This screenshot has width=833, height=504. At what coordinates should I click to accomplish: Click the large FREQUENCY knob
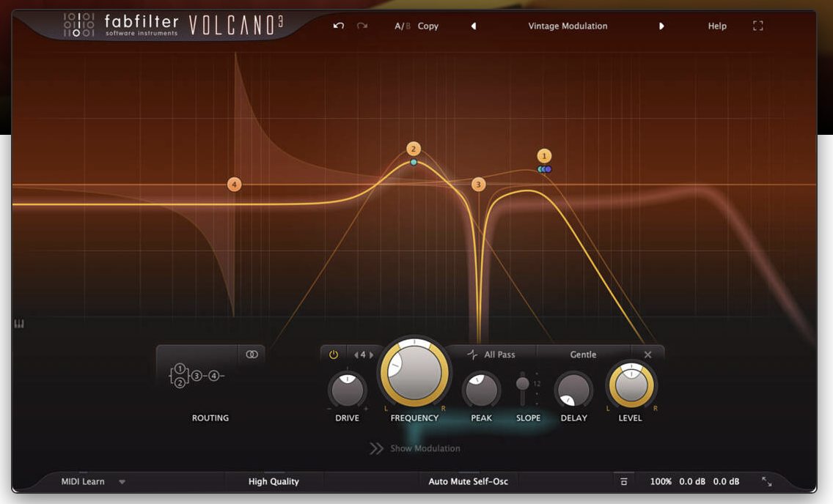414,372
